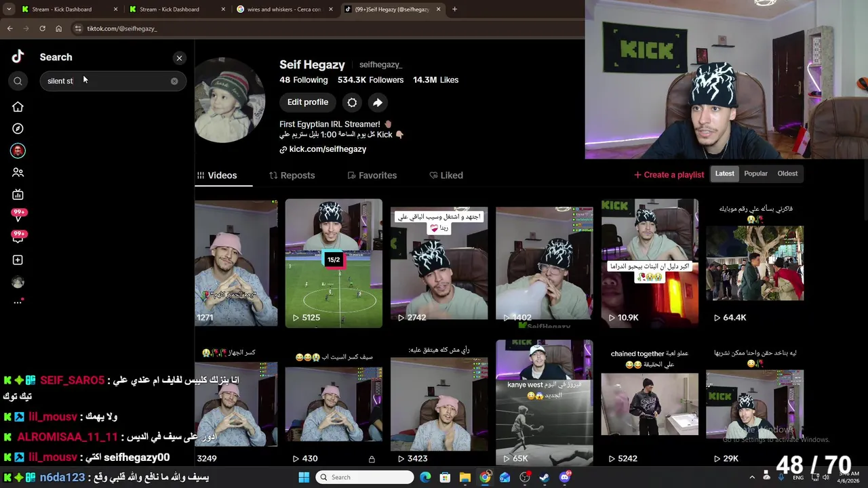Open Steam from the taskbar
Viewport: 868px width, 488px height.
(x=545, y=477)
